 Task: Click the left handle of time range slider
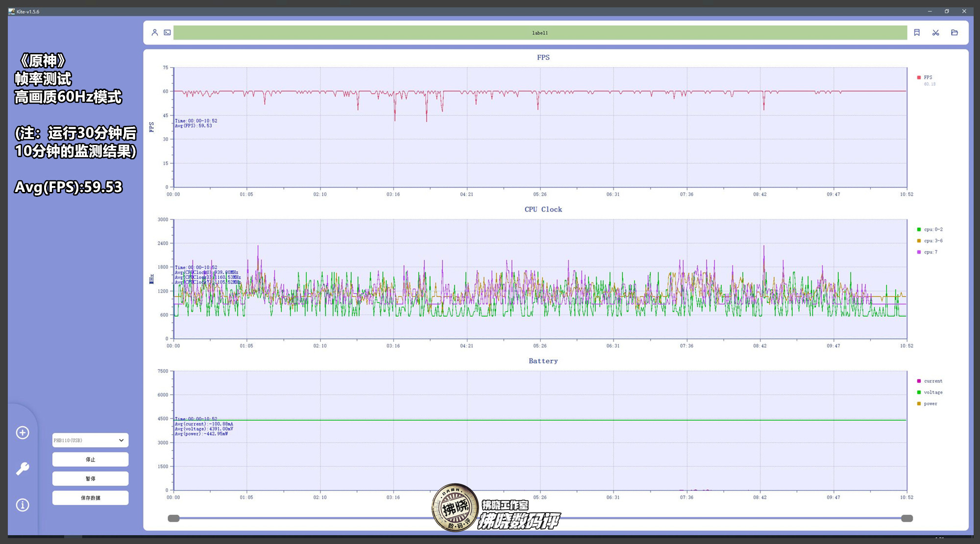173,518
